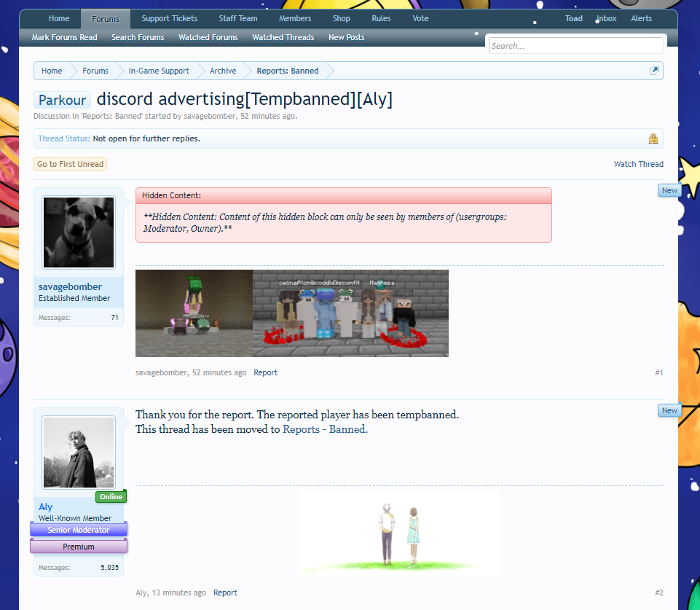Open Archive breadcrumb
The width and height of the screenshot is (700, 610).
[223, 71]
